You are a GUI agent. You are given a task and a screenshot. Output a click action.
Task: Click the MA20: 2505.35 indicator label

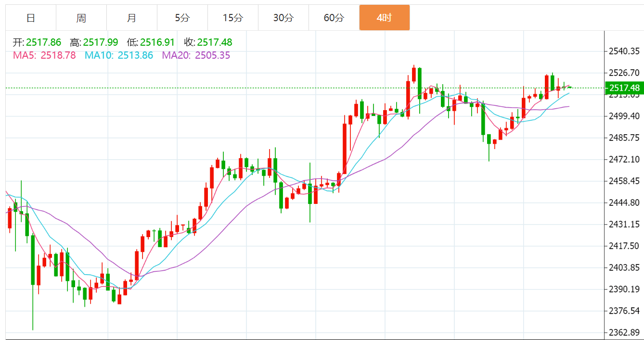[196, 55]
